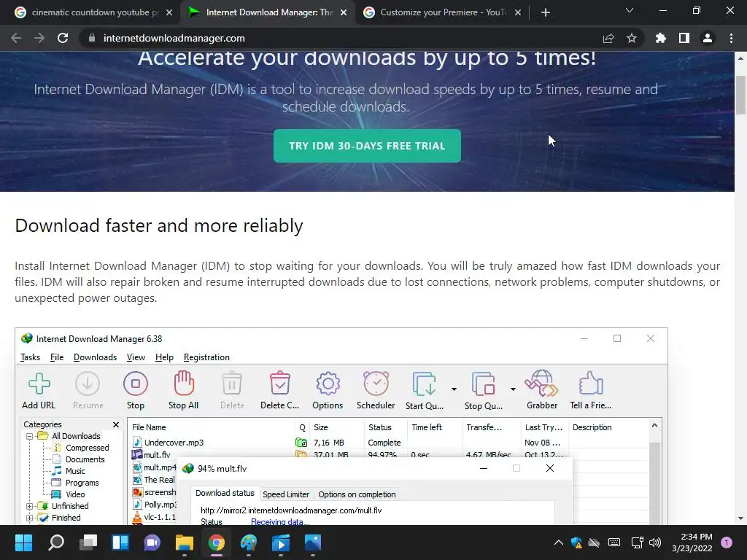Viewport: 747px width, 560px height.
Task: Click the Stop All hand icon
Action: [183, 384]
